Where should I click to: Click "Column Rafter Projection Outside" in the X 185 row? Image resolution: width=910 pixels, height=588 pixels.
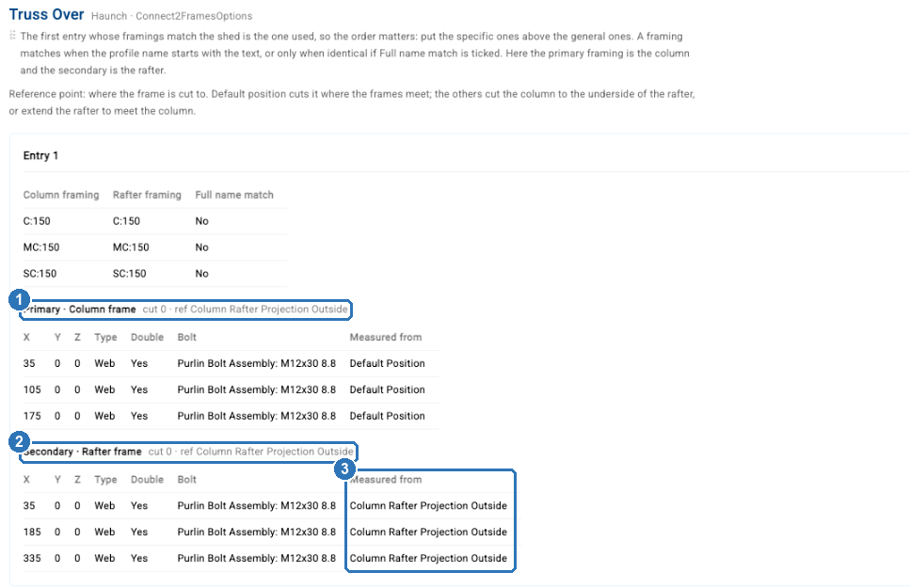pyautogui.click(x=428, y=532)
